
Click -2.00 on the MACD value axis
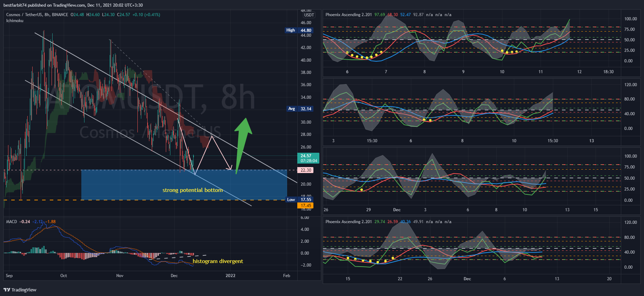[x=306, y=265]
